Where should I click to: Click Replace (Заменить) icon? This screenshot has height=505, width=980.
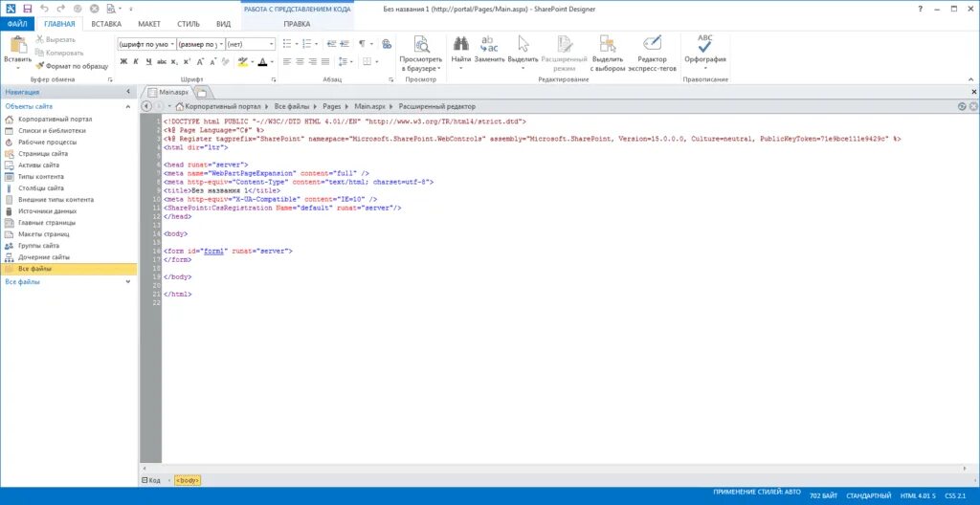click(x=489, y=44)
